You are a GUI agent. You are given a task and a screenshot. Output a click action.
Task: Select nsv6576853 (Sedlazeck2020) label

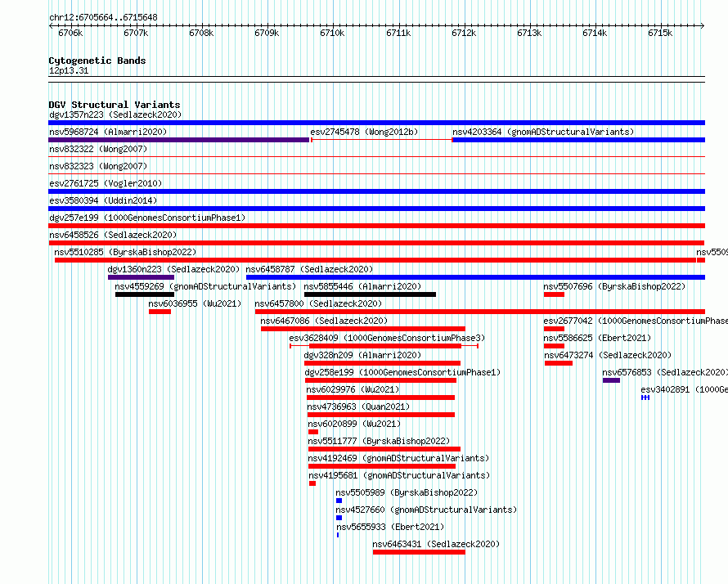(x=665, y=372)
